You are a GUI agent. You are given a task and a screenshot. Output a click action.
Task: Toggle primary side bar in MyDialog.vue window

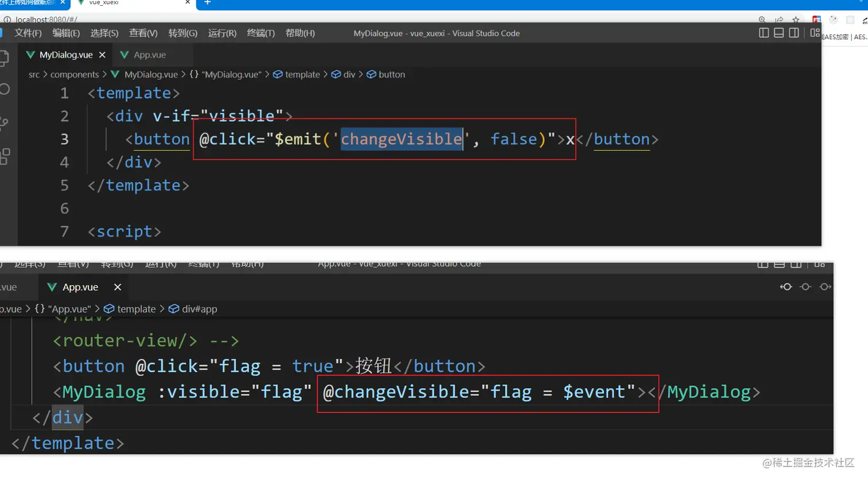coord(764,33)
